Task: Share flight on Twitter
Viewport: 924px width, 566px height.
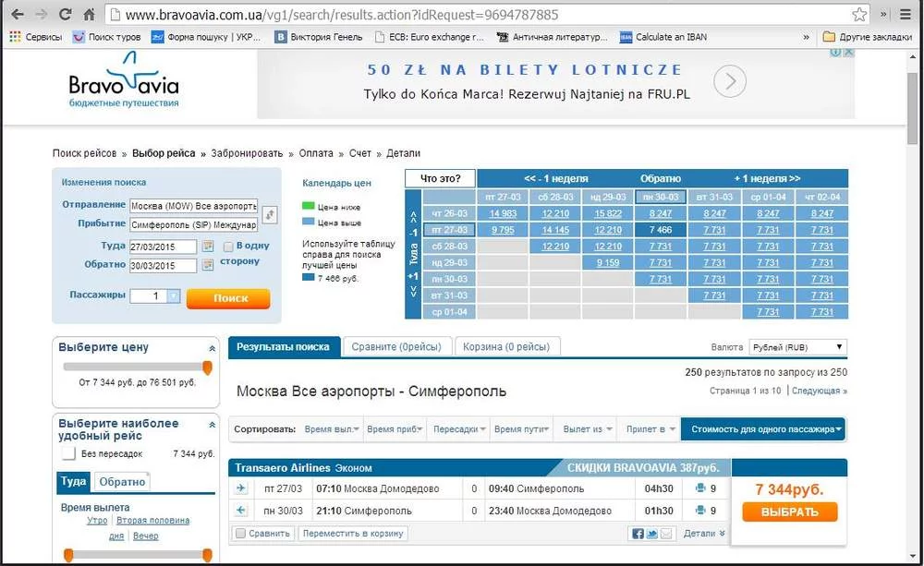Action: (x=651, y=534)
